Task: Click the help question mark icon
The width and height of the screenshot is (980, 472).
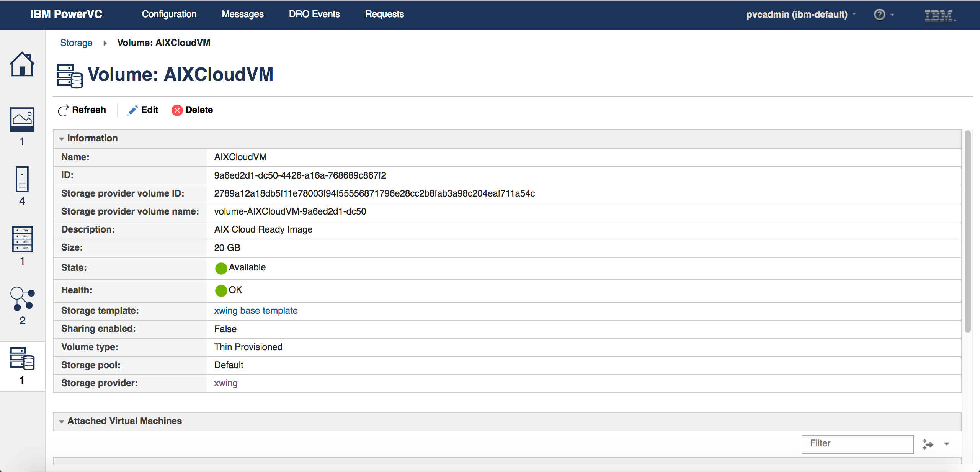Action: pos(879,15)
